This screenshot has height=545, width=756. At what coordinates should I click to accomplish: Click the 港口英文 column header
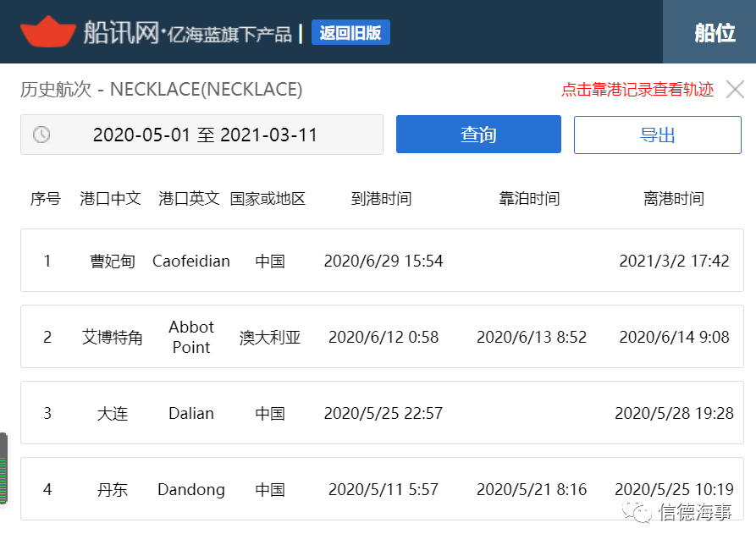pyautogui.click(x=189, y=199)
